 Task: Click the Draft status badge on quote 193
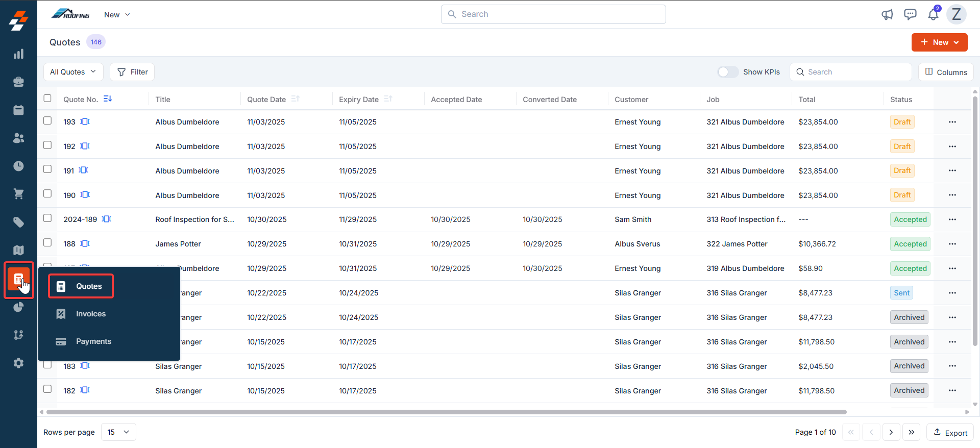pyautogui.click(x=902, y=122)
